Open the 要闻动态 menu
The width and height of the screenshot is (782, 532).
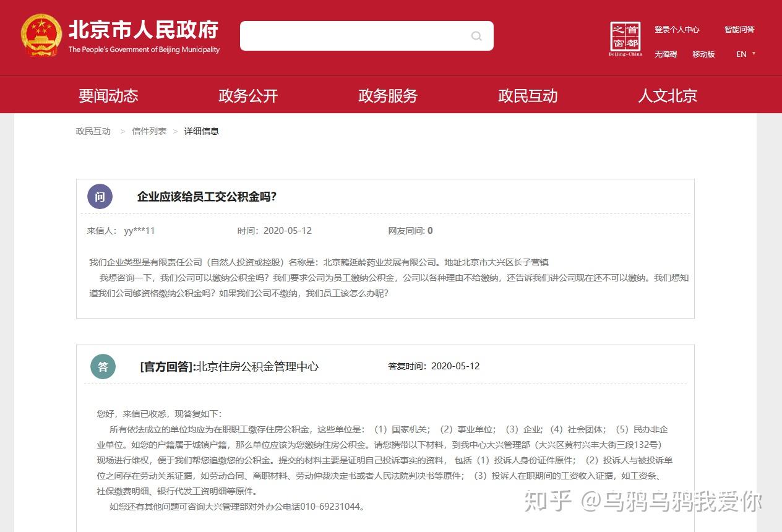click(x=108, y=96)
